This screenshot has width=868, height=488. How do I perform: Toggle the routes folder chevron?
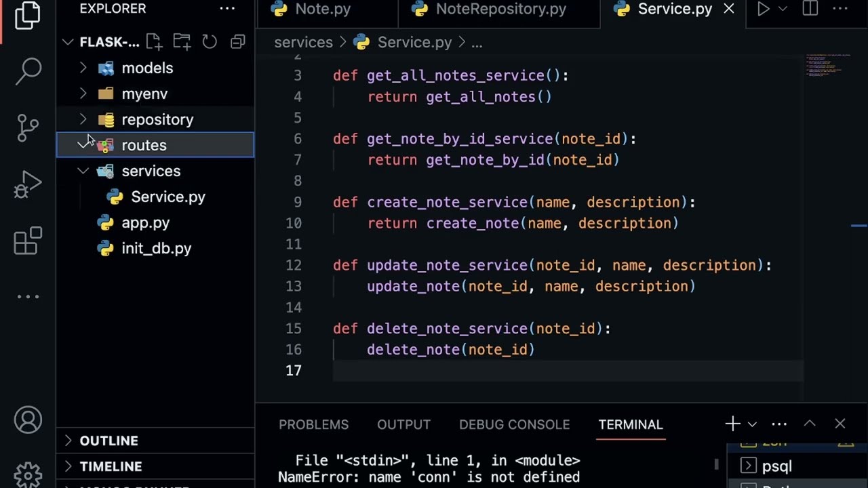pyautogui.click(x=83, y=145)
